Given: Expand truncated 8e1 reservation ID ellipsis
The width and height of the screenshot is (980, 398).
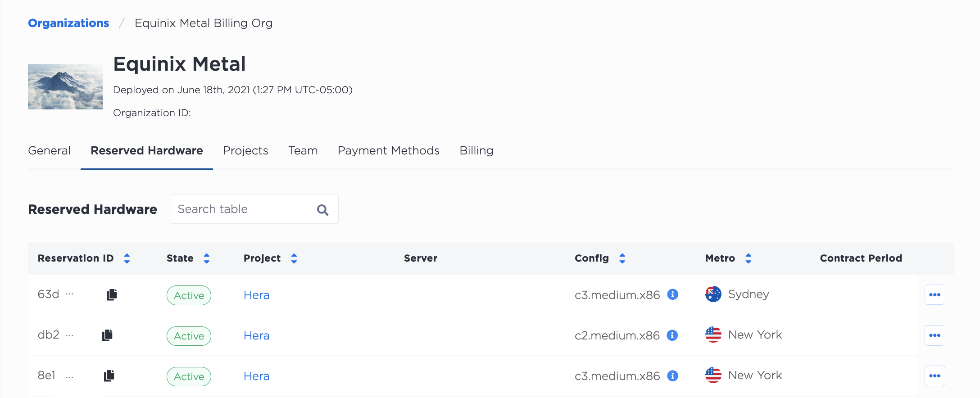Looking at the screenshot, I should coord(69,377).
